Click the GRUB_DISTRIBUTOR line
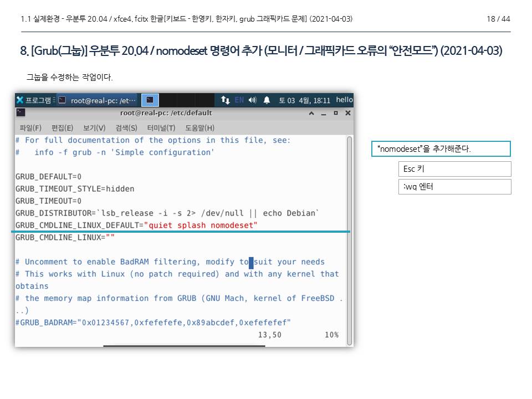532x399 pixels. (x=167, y=213)
